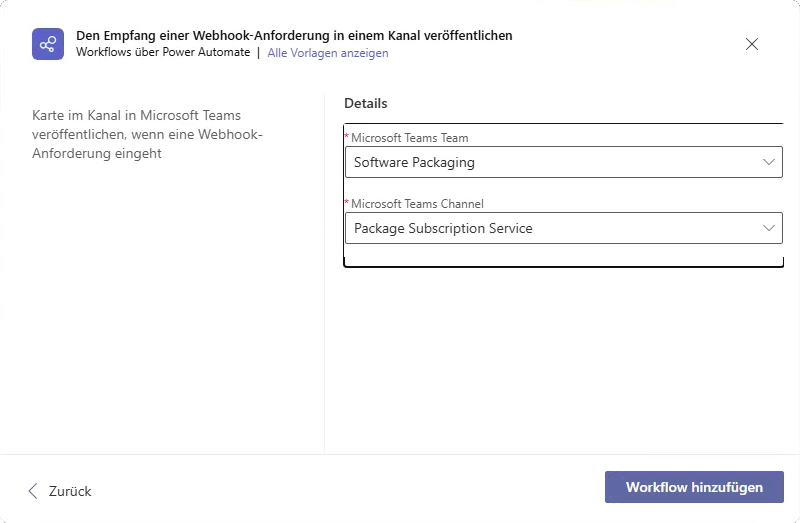This screenshot has height=523, width=800.
Task: Click the back chevron arrow icon
Action: coord(33,490)
